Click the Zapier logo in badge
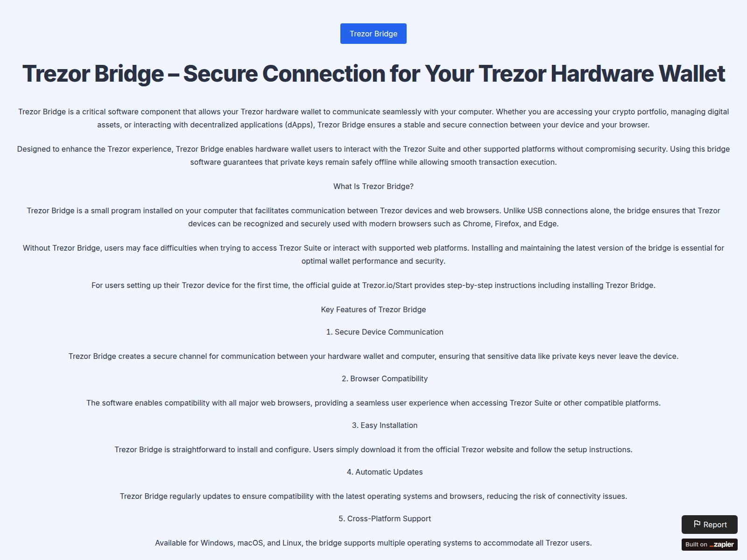747x560 pixels. tap(722, 545)
